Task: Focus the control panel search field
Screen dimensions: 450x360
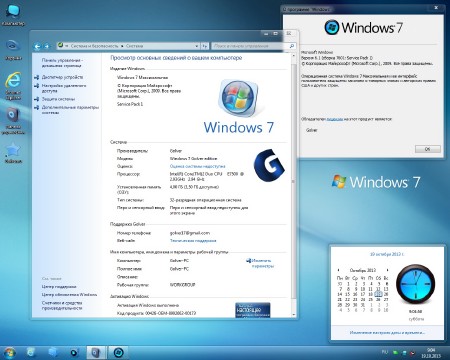Action: coord(250,46)
